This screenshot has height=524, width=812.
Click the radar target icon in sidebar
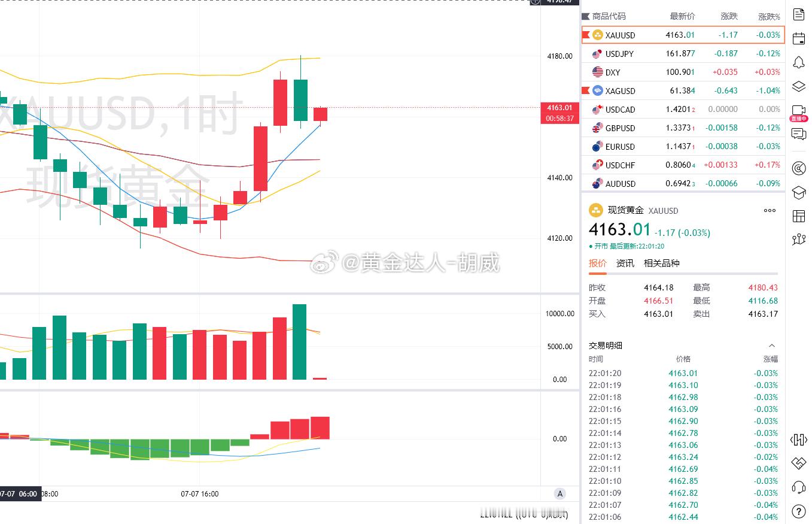pos(798,169)
